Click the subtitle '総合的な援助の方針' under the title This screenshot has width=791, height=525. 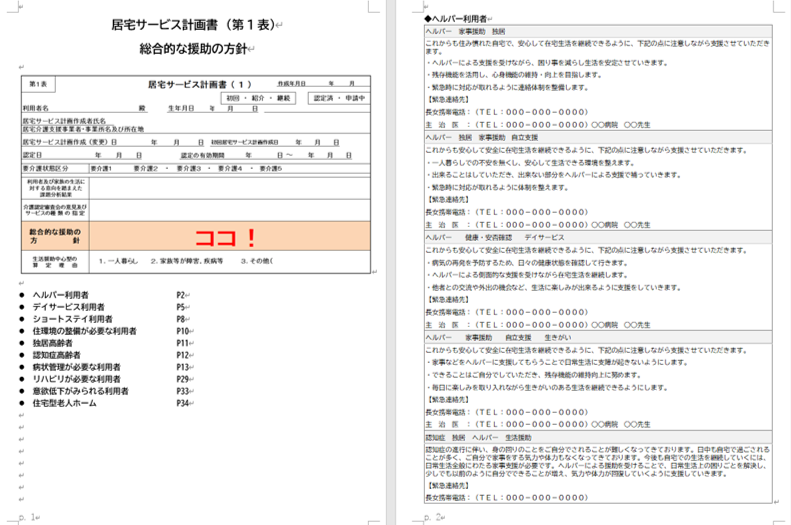(194, 49)
